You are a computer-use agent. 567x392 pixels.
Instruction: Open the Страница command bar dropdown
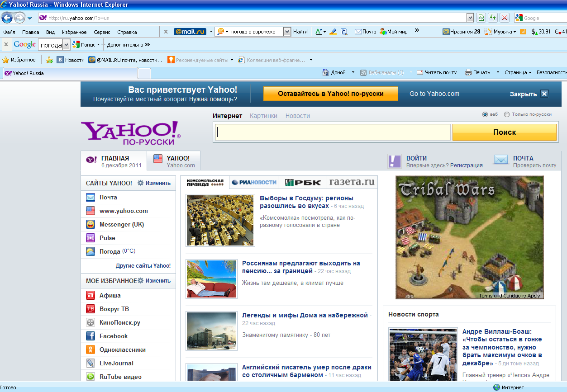point(518,72)
